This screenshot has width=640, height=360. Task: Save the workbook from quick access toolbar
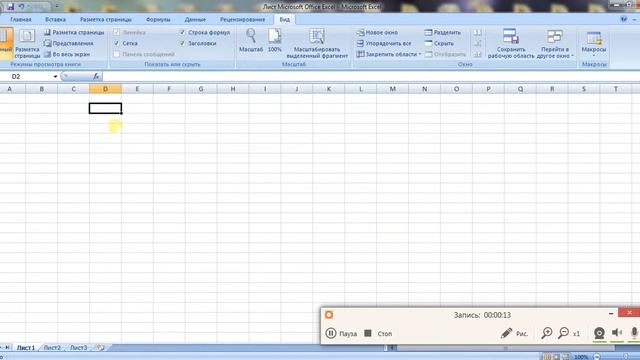tap(11, 6)
